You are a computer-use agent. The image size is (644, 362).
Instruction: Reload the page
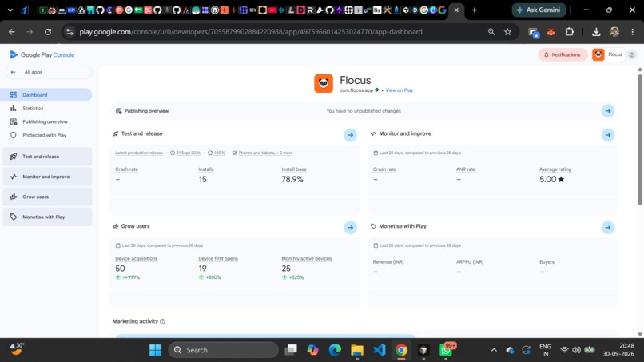[48, 32]
